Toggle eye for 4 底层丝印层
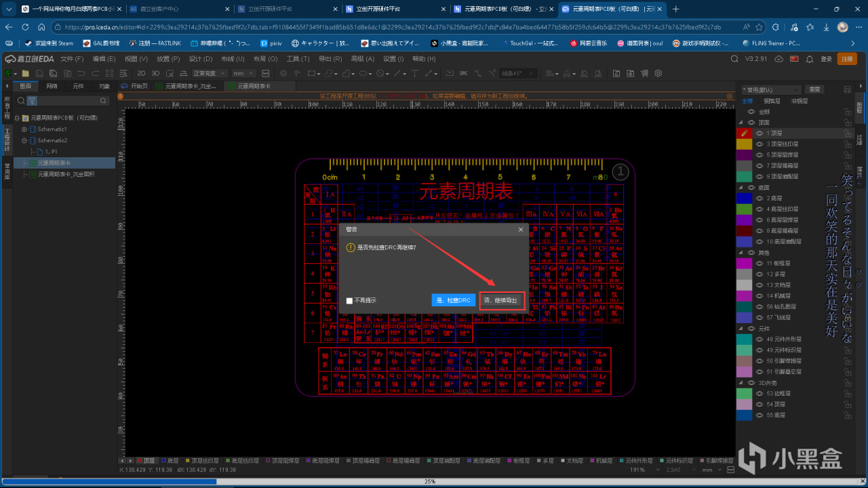This screenshot has width=868, height=488. click(759, 209)
